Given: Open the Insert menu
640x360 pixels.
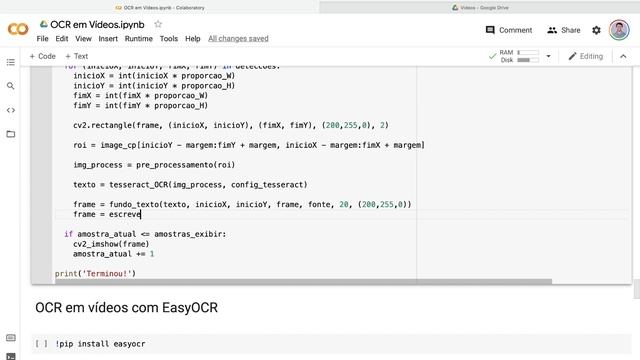Looking at the screenshot, I should (x=108, y=39).
